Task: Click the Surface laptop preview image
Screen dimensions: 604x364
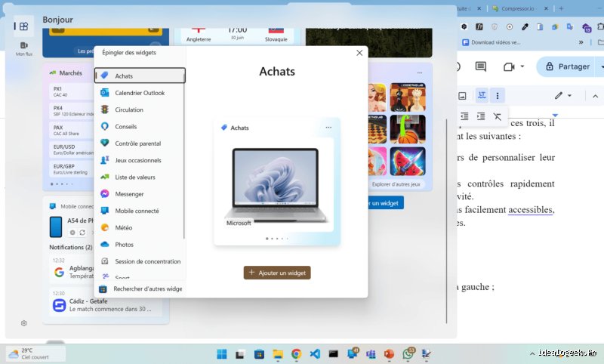Action: click(x=275, y=186)
